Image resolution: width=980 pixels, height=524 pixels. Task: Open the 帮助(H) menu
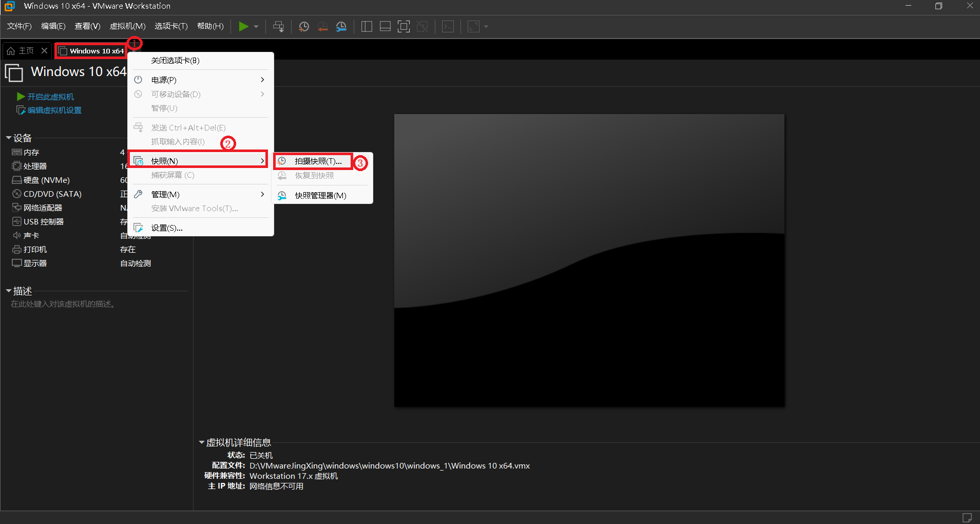(x=210, y=26)
